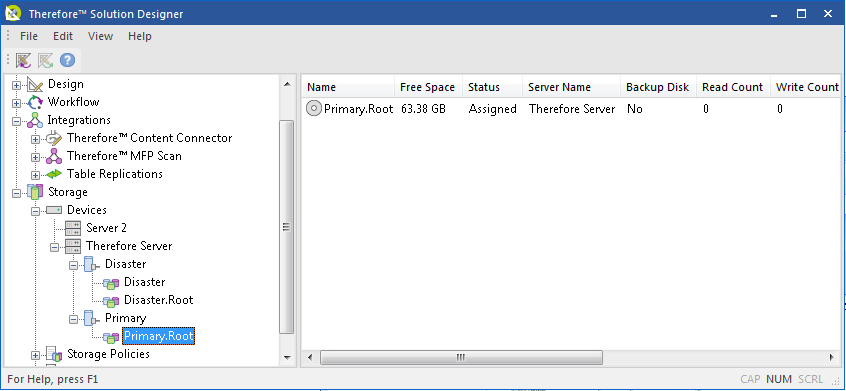Screen dimensions: 846x391
Task: Click the Primary.Root medium icon in tree
Action: tap(111, 337)
